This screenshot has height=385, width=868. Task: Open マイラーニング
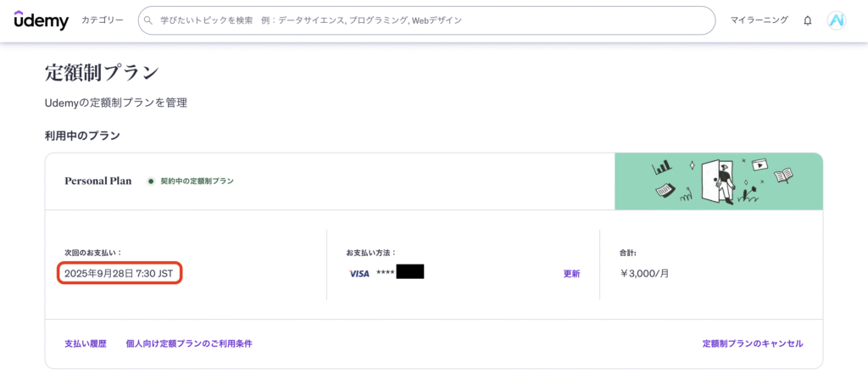[x=759, y=20]
